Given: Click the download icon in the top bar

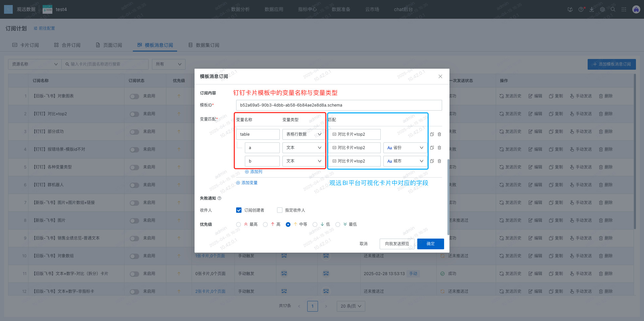Looking at the screenshot, I should click(x=592, y=9).
